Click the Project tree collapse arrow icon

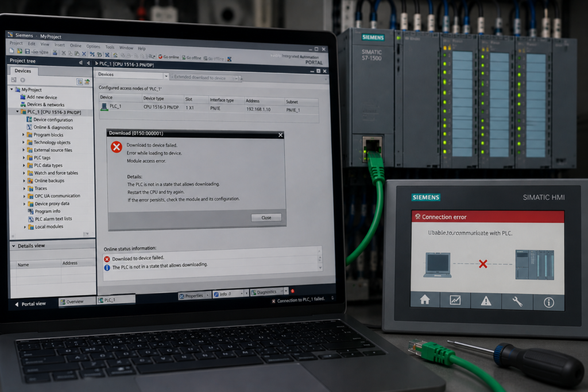pos(88,63)
